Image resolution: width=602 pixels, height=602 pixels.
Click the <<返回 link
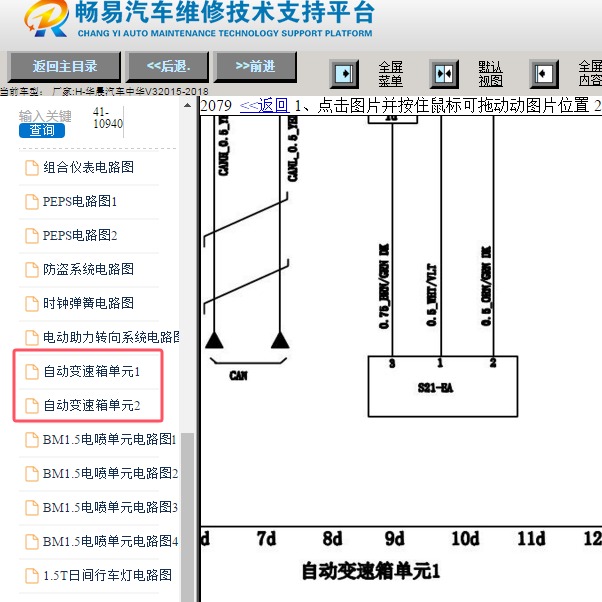(264, 105)
